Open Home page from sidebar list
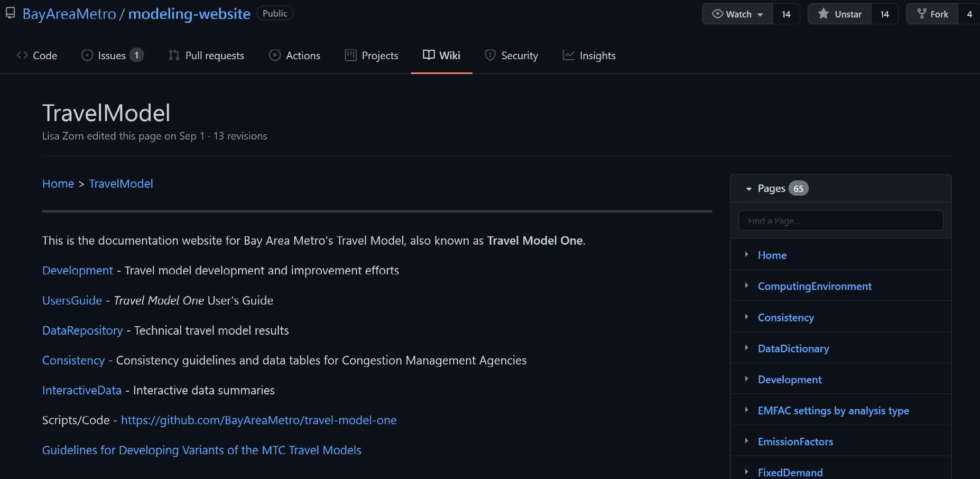980x479 pixels. coord(772,255)
